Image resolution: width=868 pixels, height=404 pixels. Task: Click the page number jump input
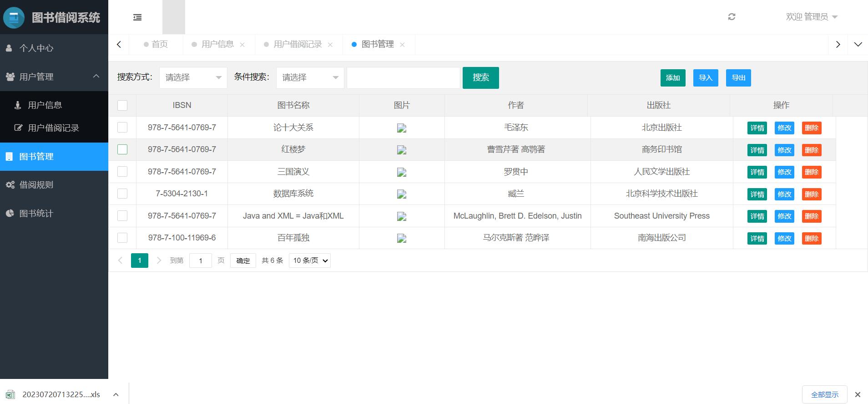click(201, 261)
